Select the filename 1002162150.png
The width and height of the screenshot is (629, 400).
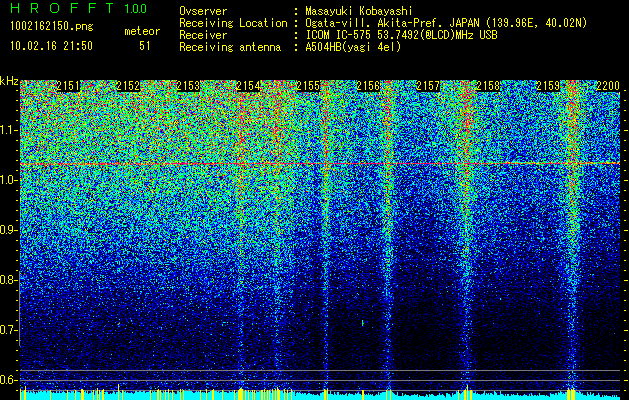click(52, 26)
